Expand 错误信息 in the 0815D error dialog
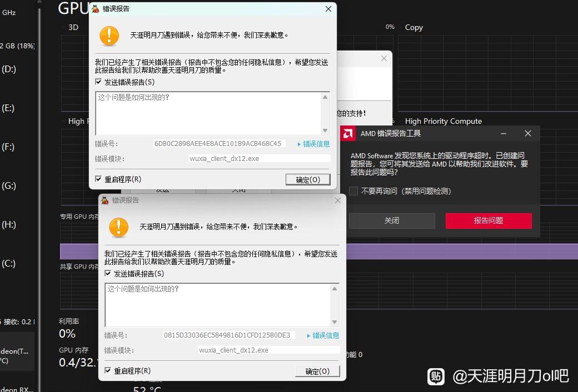 (x=323, y=335)
